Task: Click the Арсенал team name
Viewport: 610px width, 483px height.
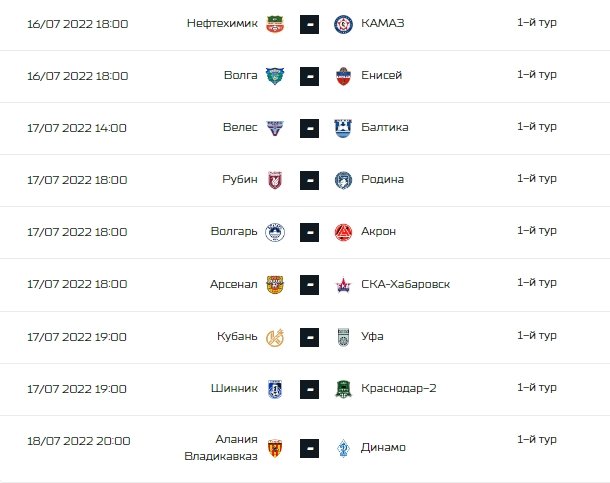Action: coord(234,284)
